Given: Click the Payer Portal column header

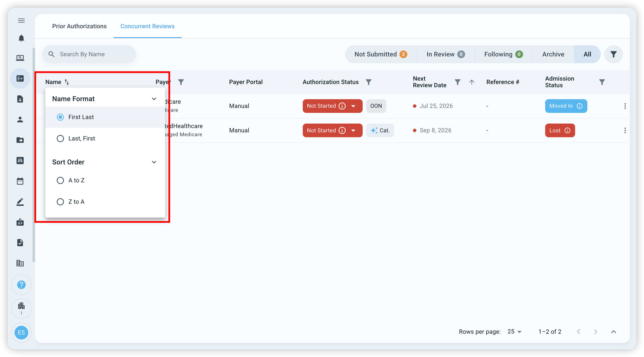Looking at the screenshot, I should click(246, 82).
